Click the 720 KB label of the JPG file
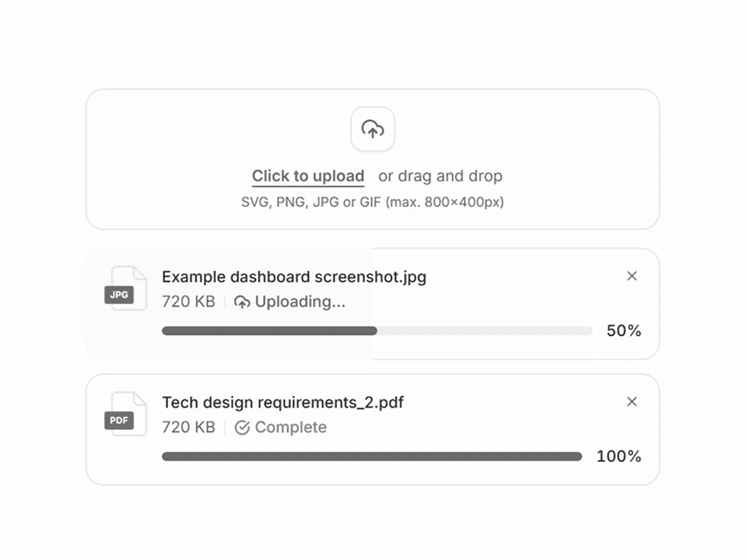 click(x=188, y=302)
